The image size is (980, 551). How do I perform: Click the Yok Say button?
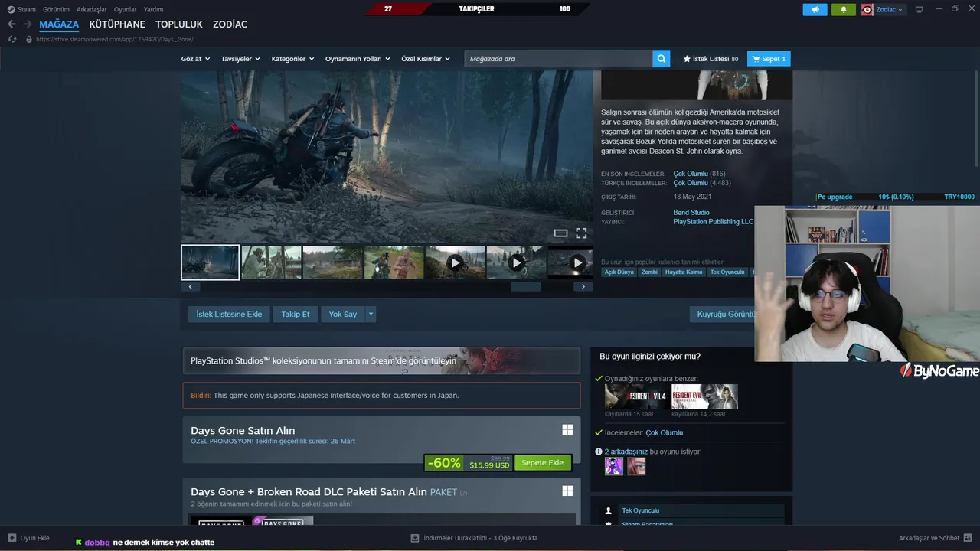(x=343, y=314)
